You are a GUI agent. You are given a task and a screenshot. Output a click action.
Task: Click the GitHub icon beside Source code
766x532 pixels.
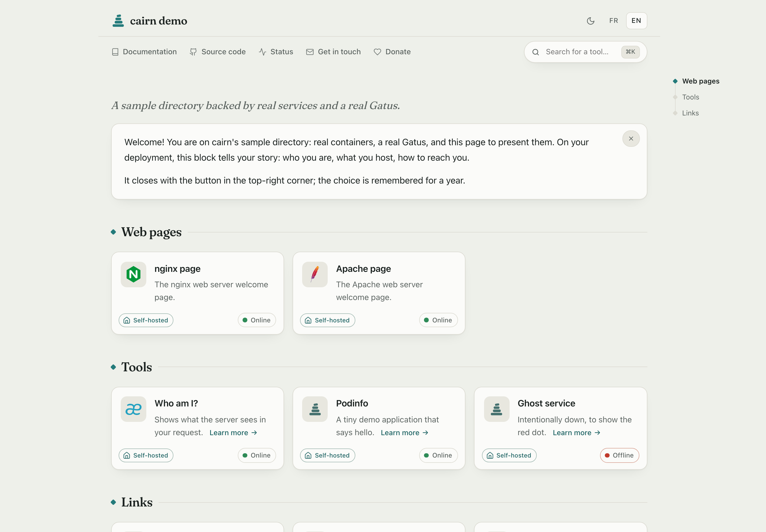click(x=193, y=52)
